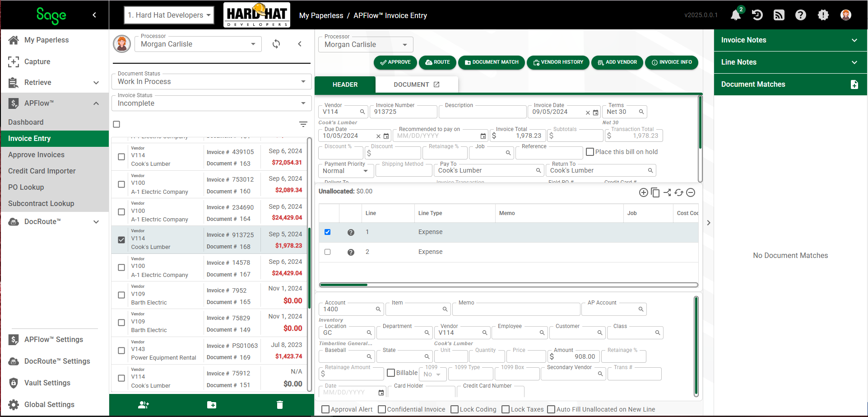Switch to the DOCUMENT tab
Image resolution: width=868 pixels, height=417 pixels.
[x=417, y=84]
